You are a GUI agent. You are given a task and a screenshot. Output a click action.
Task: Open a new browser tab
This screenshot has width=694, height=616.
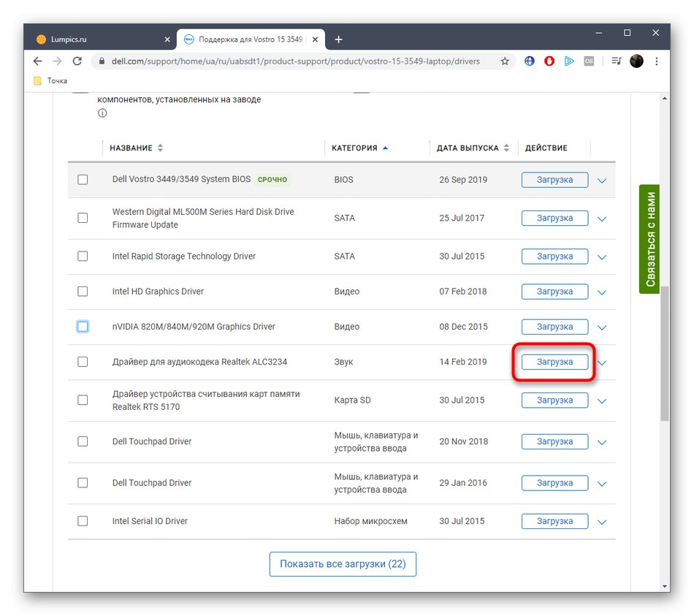click(338, 39)
